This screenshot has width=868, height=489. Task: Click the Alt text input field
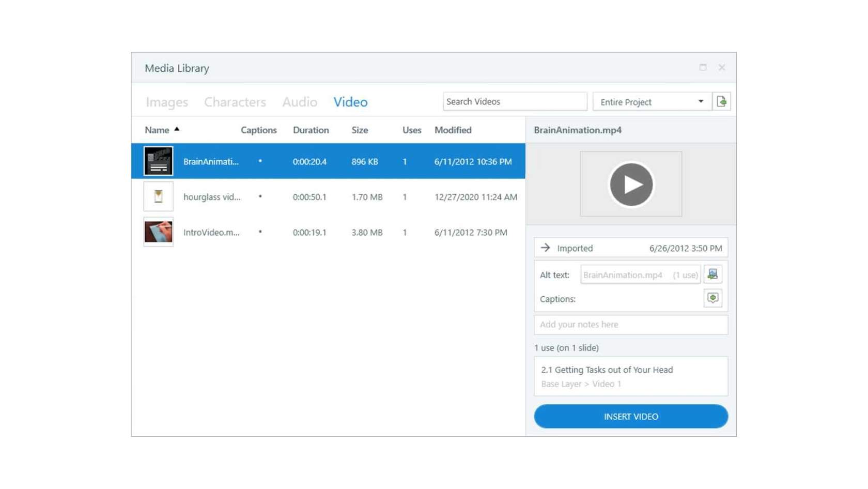(x=640, y=275)
